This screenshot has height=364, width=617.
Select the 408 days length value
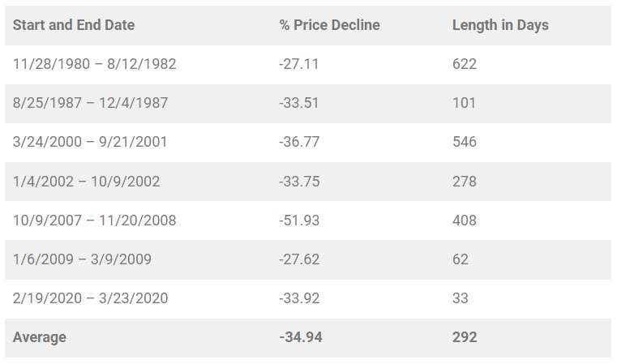point(465,220)
